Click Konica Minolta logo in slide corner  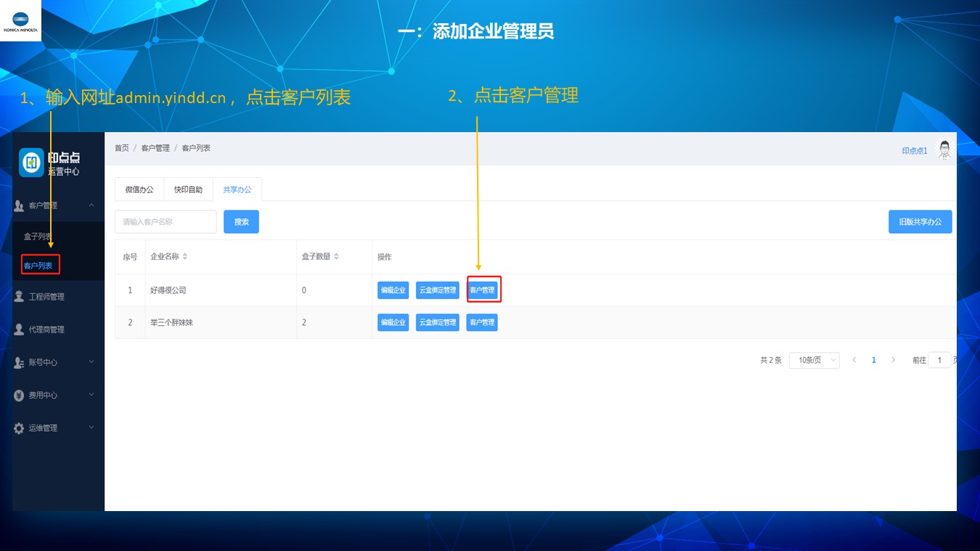point(20,21)
